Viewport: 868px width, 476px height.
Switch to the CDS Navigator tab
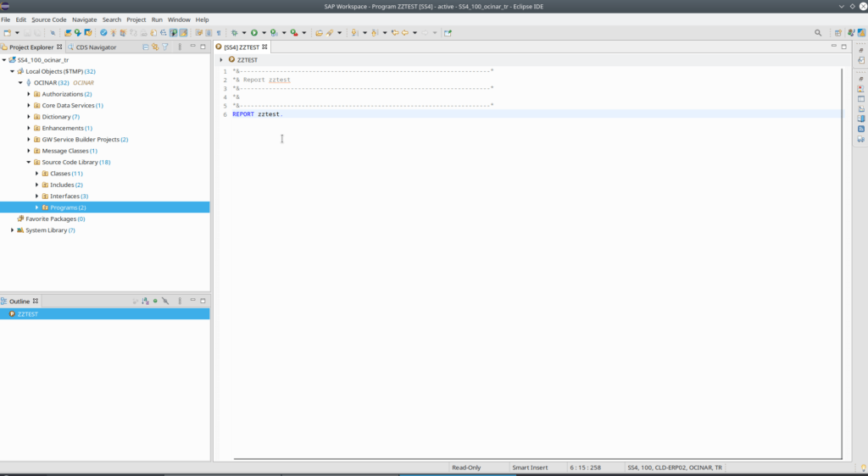(x=92, y=47)
